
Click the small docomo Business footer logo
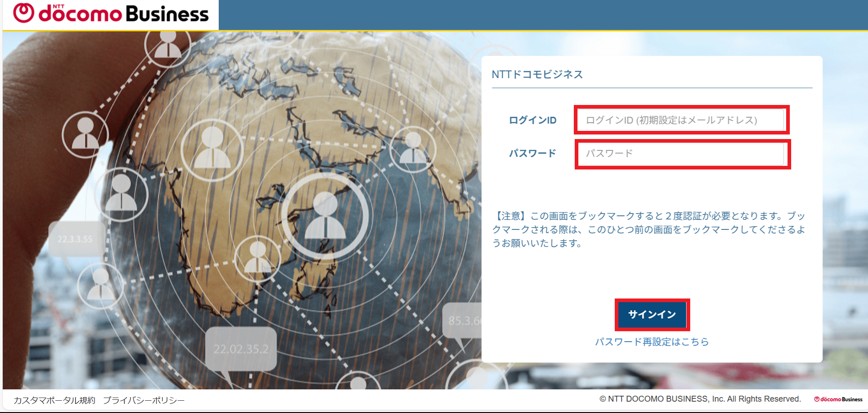(838, 399)
